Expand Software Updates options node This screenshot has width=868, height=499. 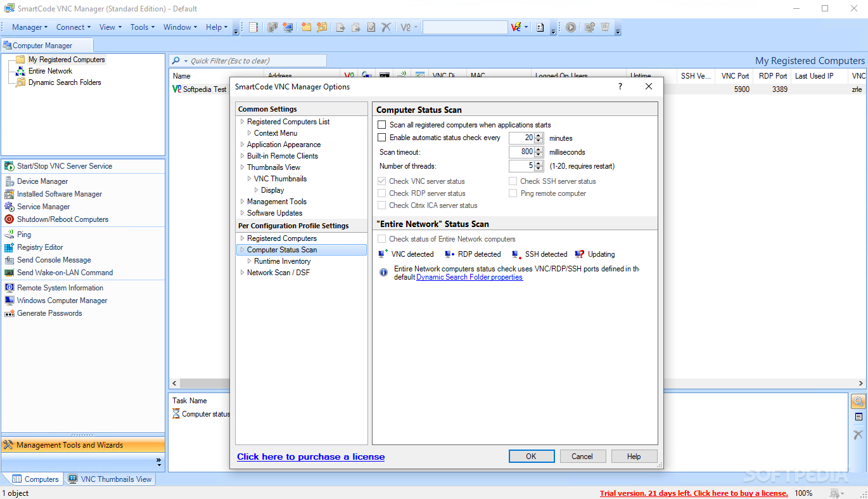tap(242, 213)
